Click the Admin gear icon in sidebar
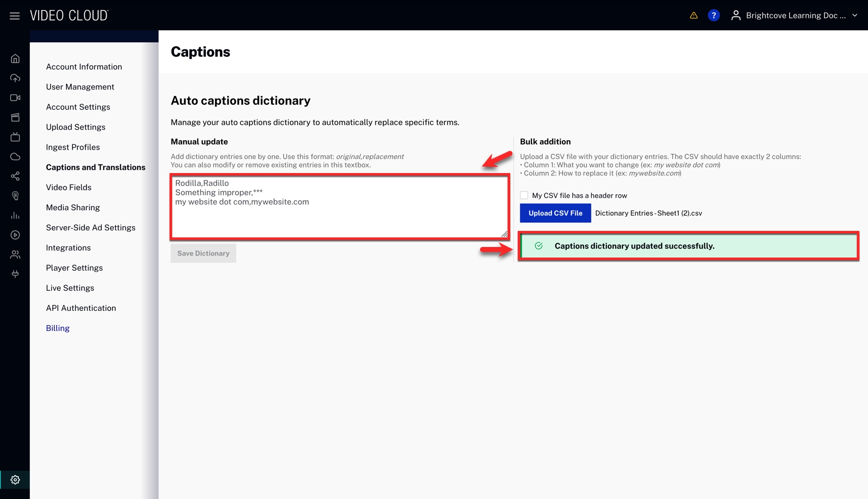The image size is (868, 499). [x=15, y=480]
